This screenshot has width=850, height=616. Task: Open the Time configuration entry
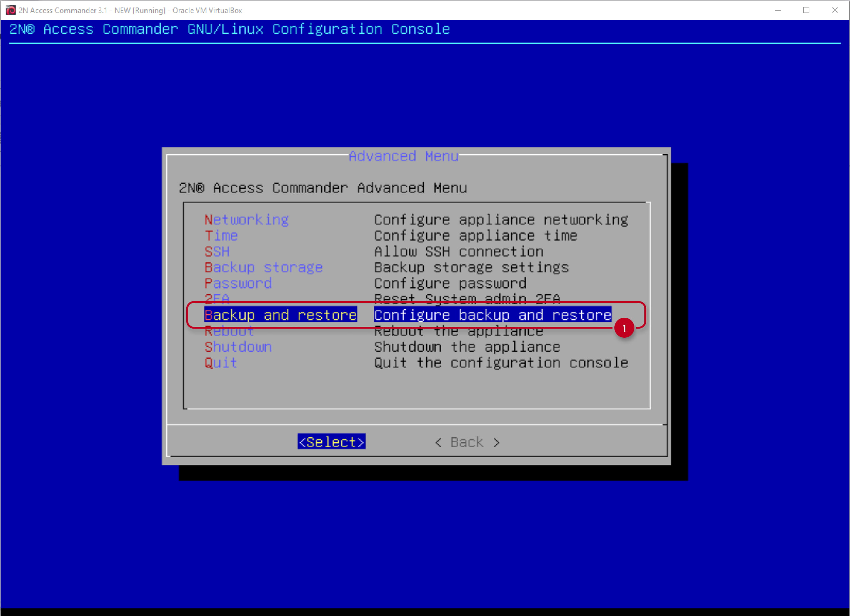(x=221, y=236)
